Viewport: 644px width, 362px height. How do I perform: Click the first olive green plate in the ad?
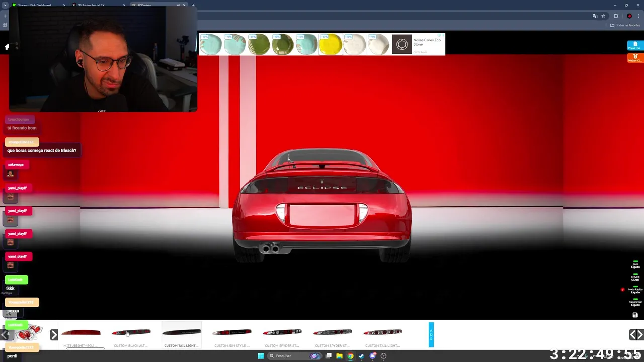[259, 45]
